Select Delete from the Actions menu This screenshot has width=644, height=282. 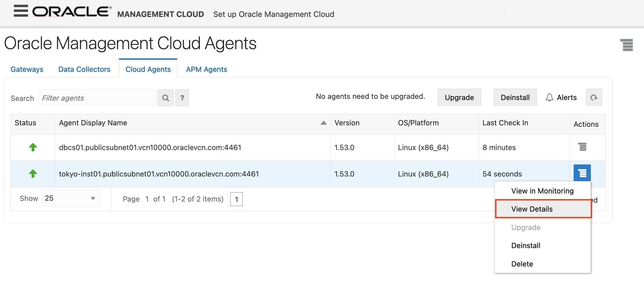[522, 264]
